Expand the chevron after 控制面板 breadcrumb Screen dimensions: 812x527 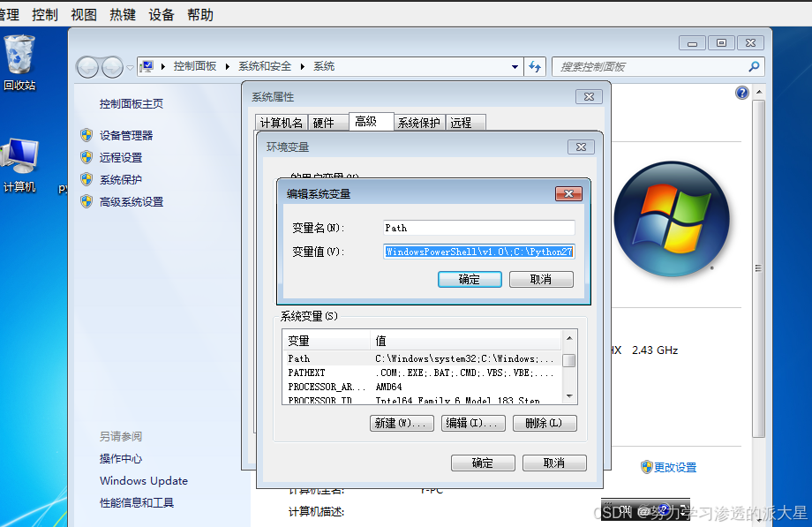tap(228, 66)
